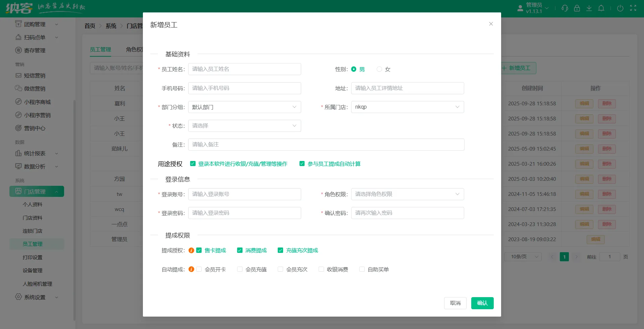Click the 取消 cancel button
Viewport: 644px width, 329px height.
[455, 303]
